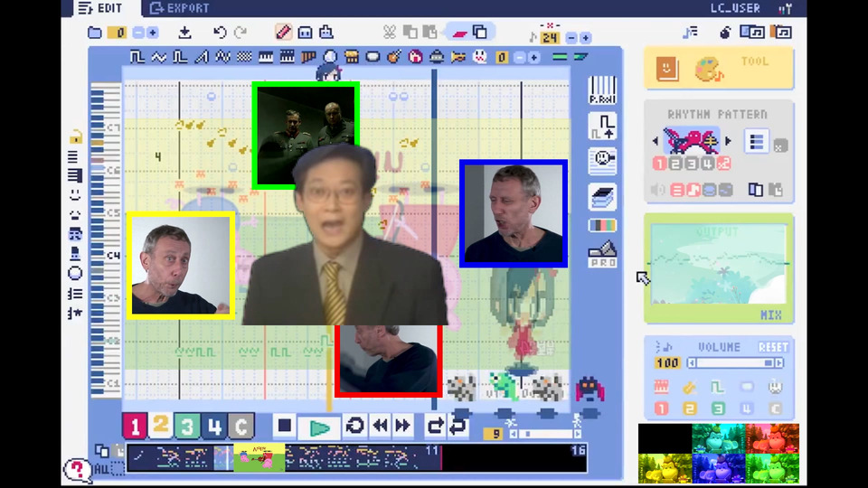The width and height of the screenshot is (868, 488).
Task: Enable volume panel channel 1
Action: click(661, 408)
